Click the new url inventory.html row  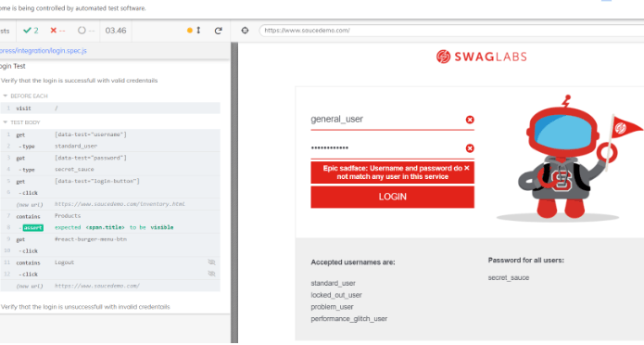click(110, 204)
